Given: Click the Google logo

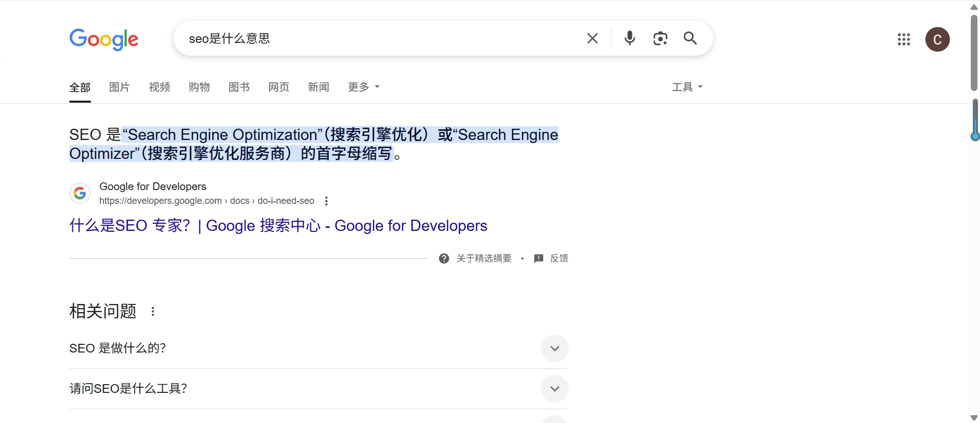Looking at the screenshot, I should 104,39.
